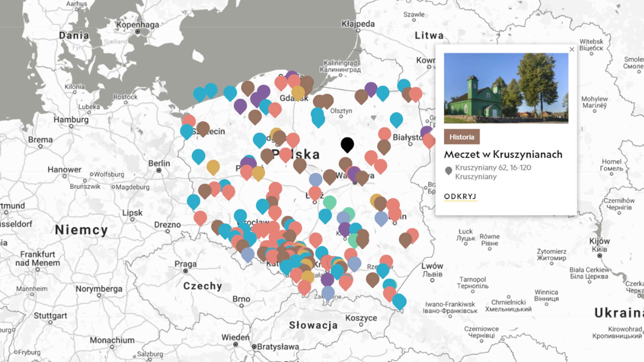Select the purple pin northeast of Olsztyn
Image resolution: width=644 pixels, height=362 pixels.
(x=371, y=88)
